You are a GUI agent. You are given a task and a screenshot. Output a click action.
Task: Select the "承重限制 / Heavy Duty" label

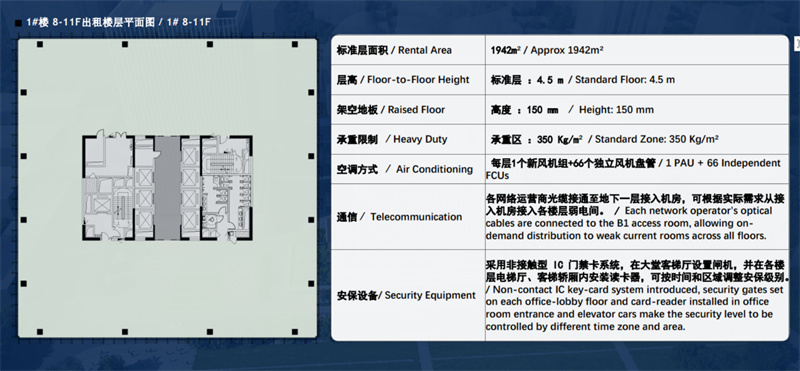pyautogui.click(x=392, y=139)
